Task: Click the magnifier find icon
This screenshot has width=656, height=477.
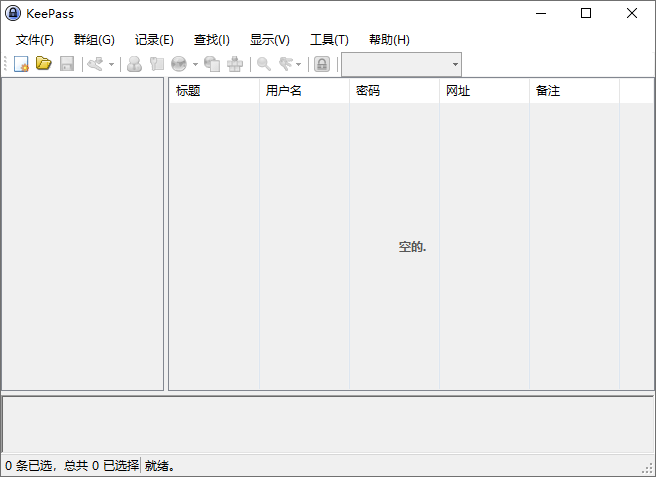Action: click(264, 64)
